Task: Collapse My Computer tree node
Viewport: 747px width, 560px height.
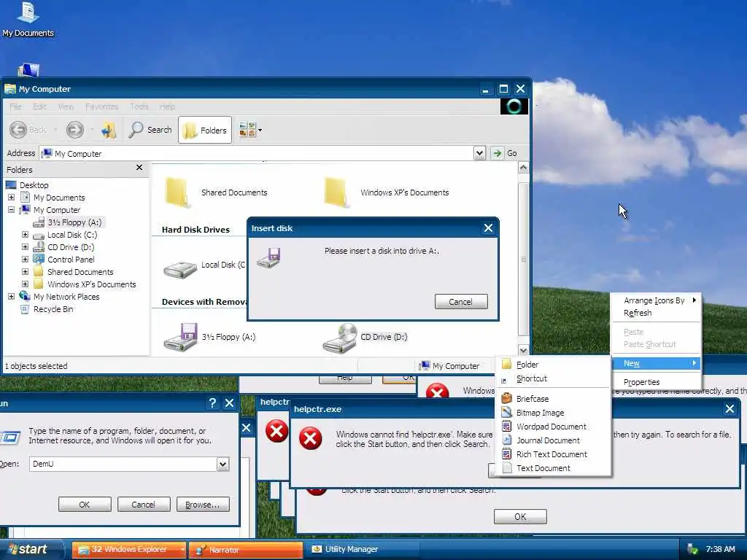Action: 12,210
